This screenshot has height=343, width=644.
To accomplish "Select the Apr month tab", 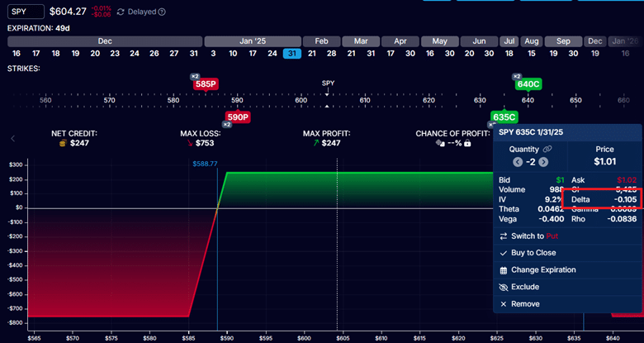I will pyautogui.click(x=400, y=41).
